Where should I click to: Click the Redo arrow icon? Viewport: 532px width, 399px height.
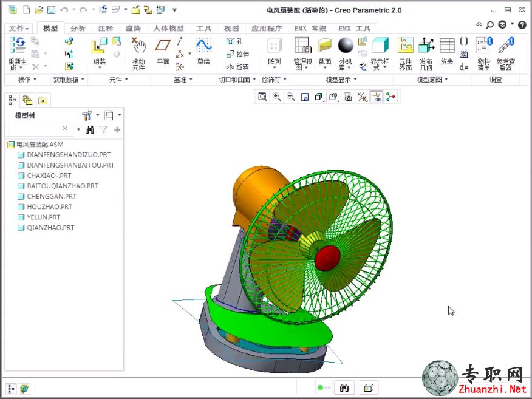[x=83, y=10]
